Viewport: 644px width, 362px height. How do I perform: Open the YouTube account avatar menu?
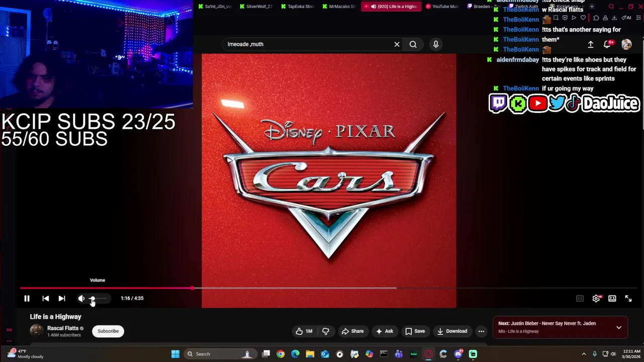point(626,44)
